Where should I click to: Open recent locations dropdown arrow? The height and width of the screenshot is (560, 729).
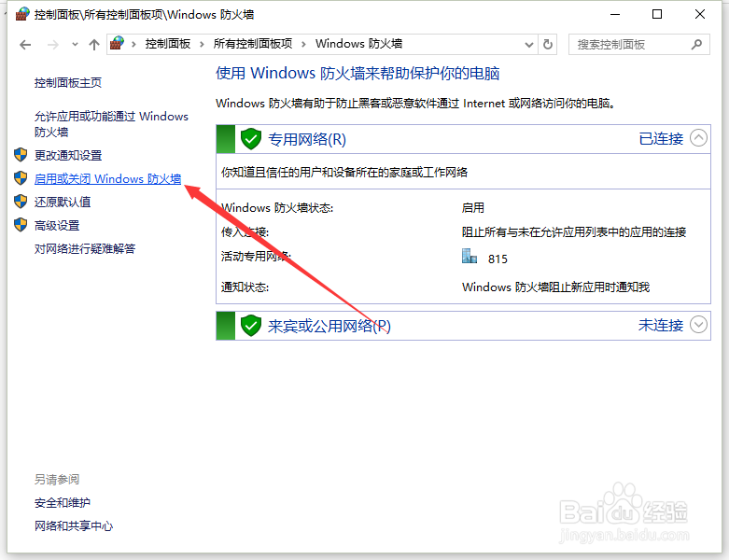click(x=75, y=45)
